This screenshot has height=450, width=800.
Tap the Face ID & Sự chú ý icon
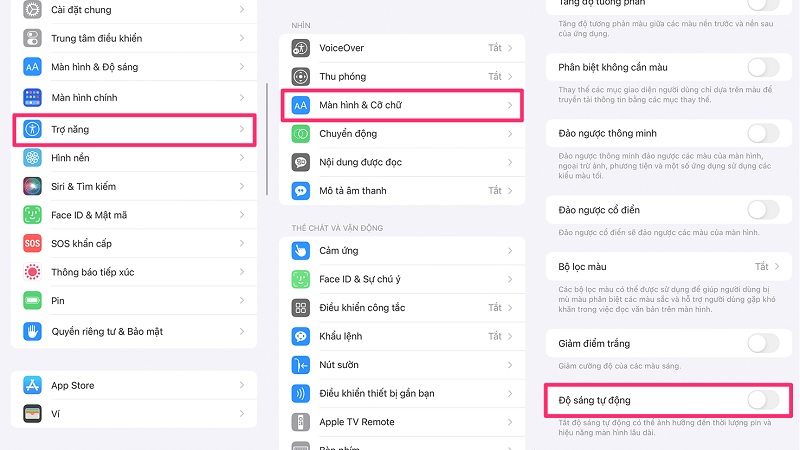(301, 279)
